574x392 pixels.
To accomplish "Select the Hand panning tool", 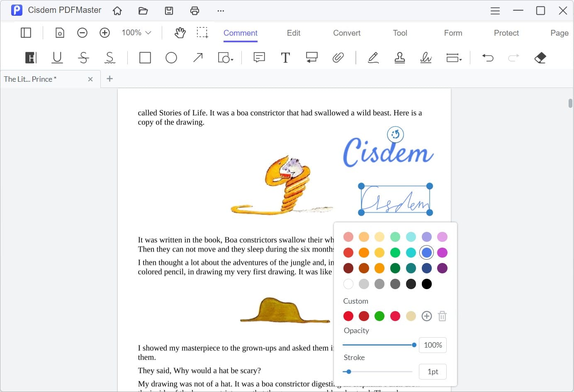I will [x=180, y=32].
